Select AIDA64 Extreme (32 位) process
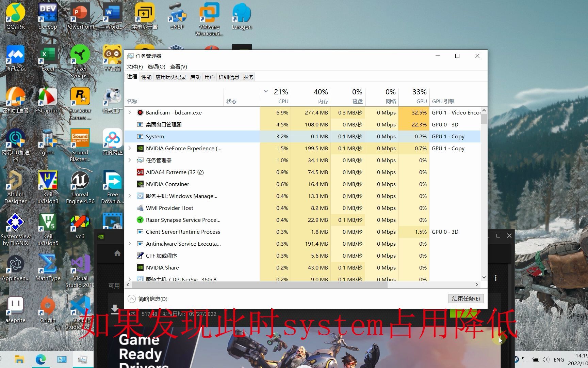This screenshot has width=588, height=368. [303, 172]
